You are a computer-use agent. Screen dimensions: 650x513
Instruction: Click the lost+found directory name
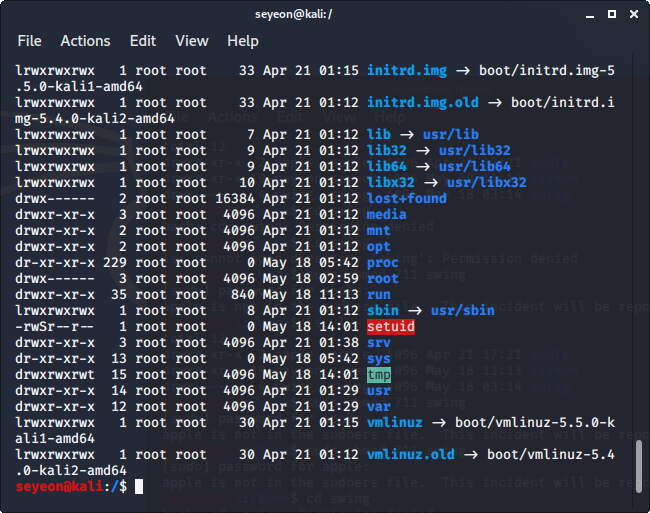tap(407, 198)
